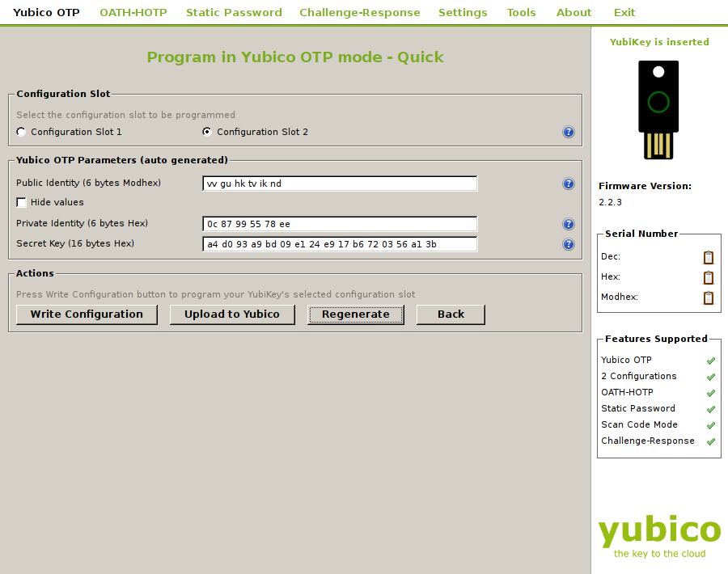
Task: Click help icon beside Secret Key field
Action: click(x=569, y=244)
